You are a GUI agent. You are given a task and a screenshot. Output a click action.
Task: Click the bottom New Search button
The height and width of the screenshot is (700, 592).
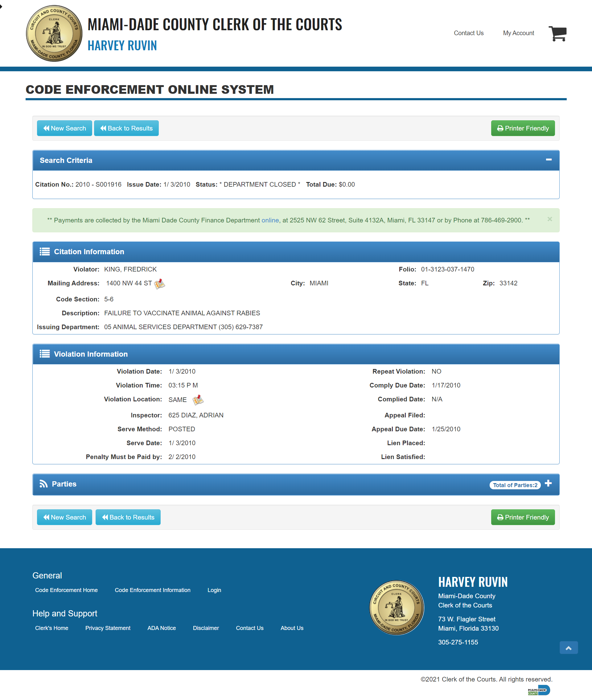[64, 517]
